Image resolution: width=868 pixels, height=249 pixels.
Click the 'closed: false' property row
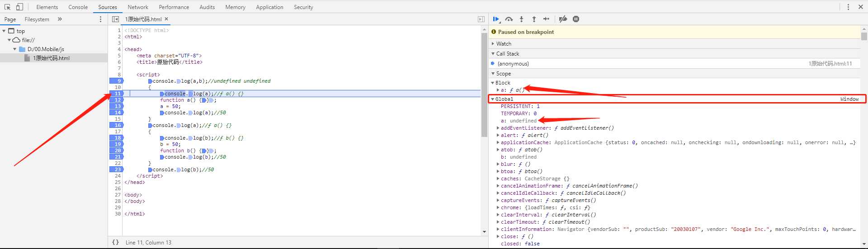point(520,244)
